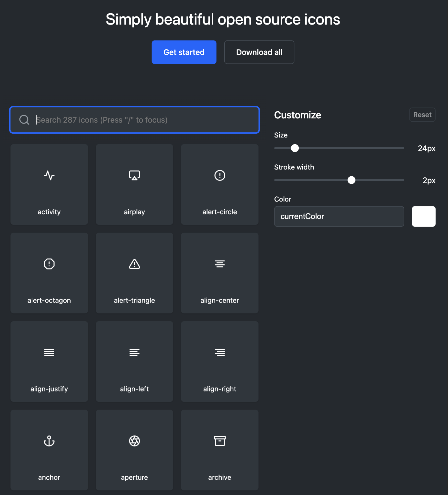This screenshot has width=448, height=495.
Task: Click the Color label
Action: [283, 199]
